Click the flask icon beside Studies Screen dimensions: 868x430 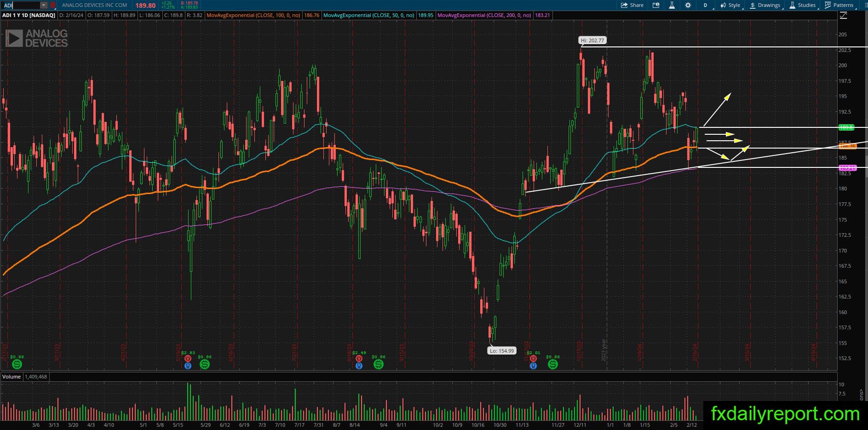pos(793,5)
